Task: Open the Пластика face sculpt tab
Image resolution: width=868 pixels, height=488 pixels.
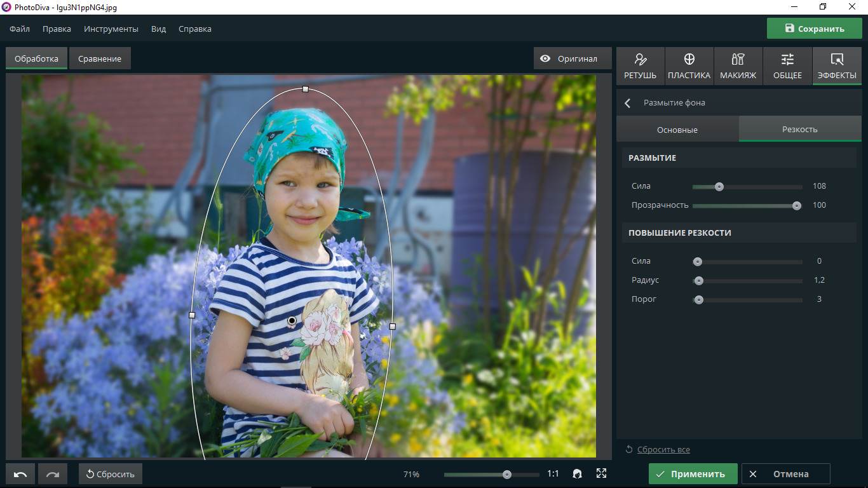Action: pos(689,66)
